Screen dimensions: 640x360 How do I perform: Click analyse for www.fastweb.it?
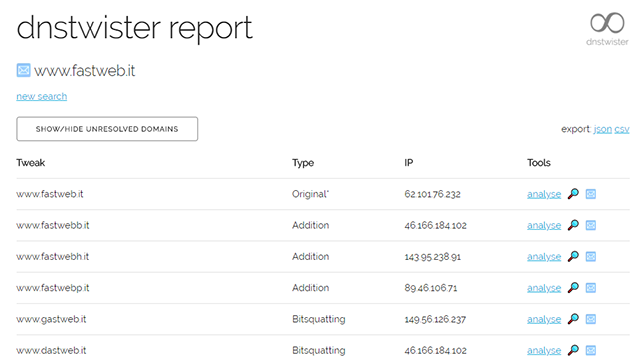[x=544, y=194]
